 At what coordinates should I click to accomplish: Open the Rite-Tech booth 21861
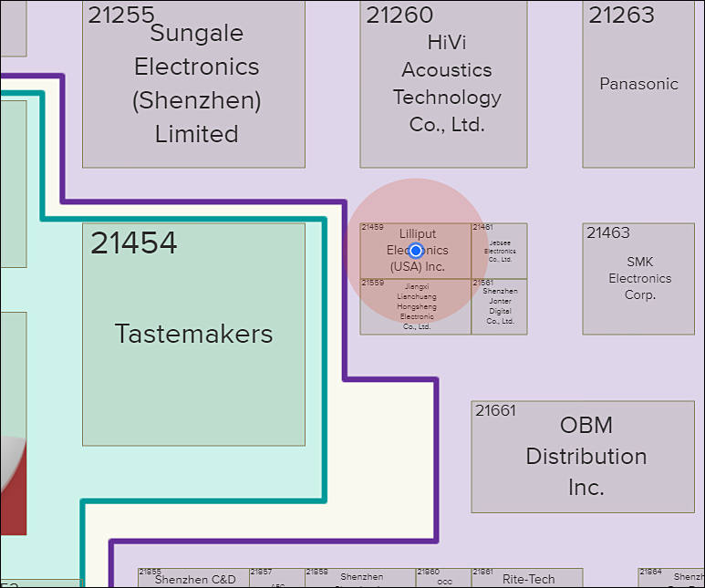[527, 578]
